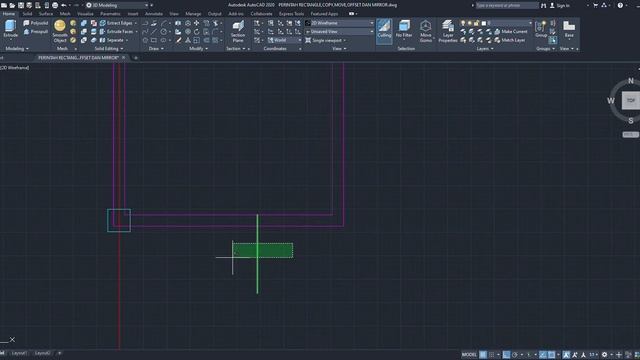Screen dimensions: 640x360
Task: Click the layer color swatch
Action: [x=484, y=23]
